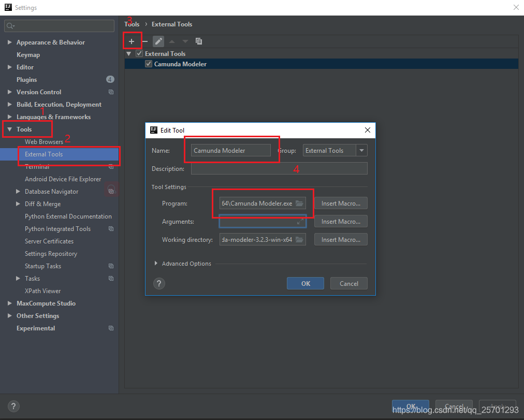Click in the Name field
Viewport: 524px width, 420px height.
point(230,150)
